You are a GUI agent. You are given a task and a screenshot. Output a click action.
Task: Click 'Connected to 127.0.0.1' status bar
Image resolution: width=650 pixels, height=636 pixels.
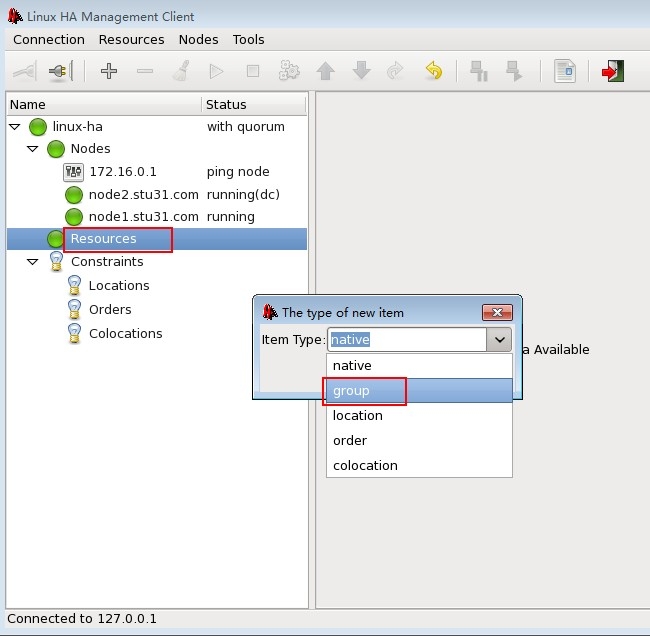(82, 619)
